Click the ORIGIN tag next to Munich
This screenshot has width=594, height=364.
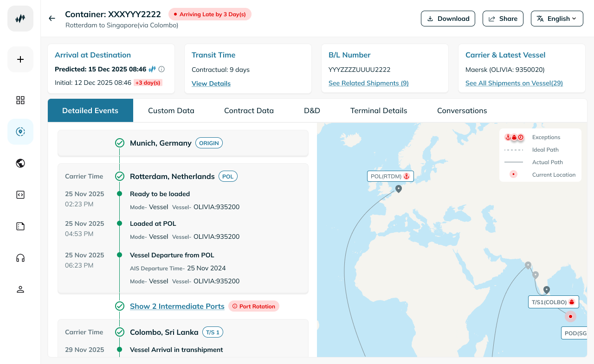209,143
